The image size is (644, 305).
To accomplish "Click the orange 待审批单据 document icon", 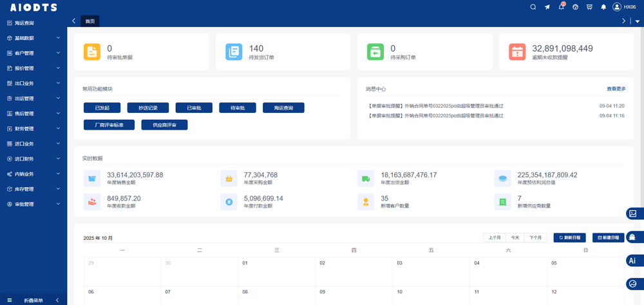I will (x=92, y=52).
